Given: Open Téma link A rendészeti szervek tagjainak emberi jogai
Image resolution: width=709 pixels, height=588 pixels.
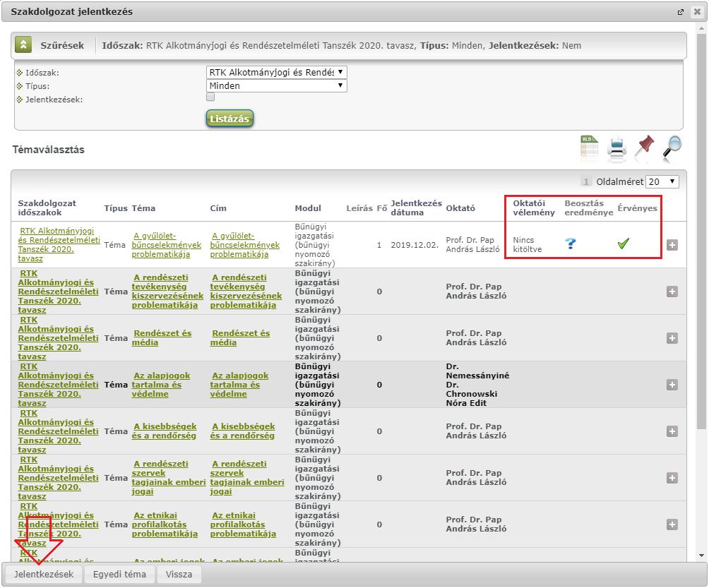Looking at the screenshot, I should (x=169, y=478).
